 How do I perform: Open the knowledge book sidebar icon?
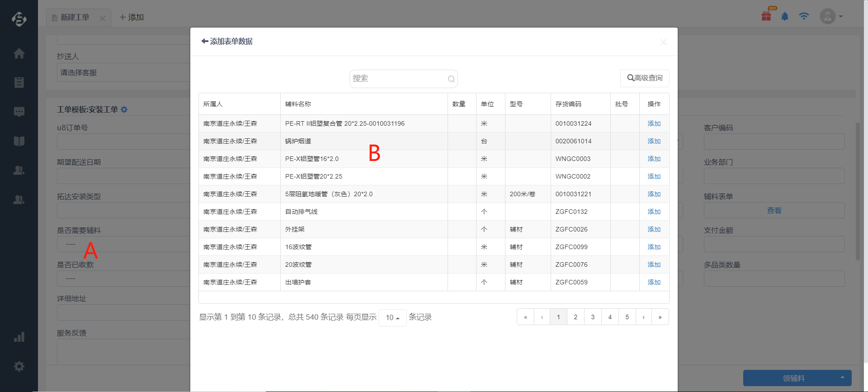point(19,141)
